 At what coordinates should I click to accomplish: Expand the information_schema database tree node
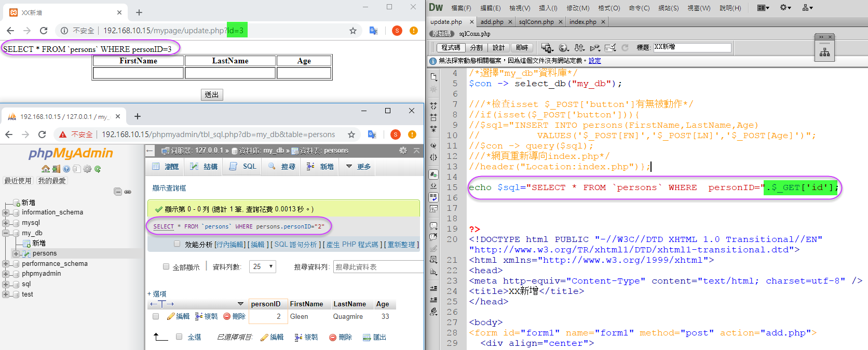tap(6, 212)
